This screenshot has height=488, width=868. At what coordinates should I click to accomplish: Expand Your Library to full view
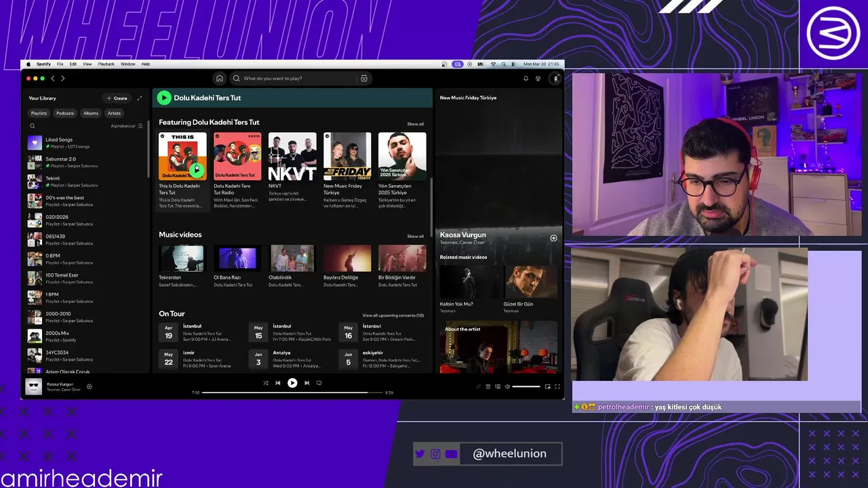pyautogui.click(x=140, y=98)
